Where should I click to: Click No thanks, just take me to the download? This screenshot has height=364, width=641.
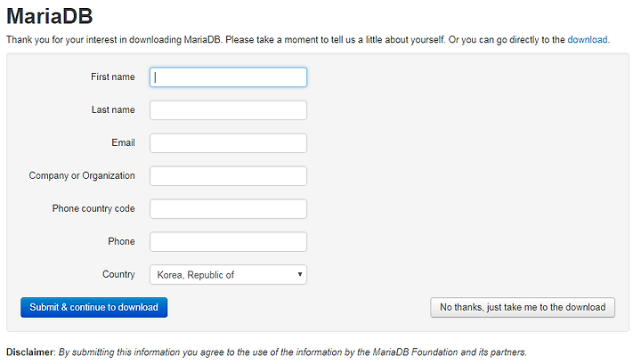click(x=523, y=307)
